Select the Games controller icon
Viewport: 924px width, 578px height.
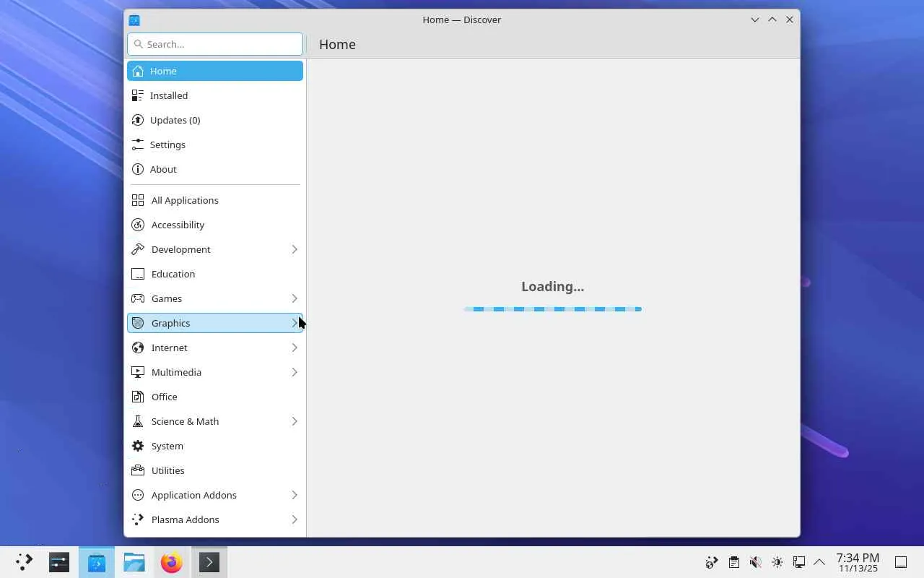[138, 298]
